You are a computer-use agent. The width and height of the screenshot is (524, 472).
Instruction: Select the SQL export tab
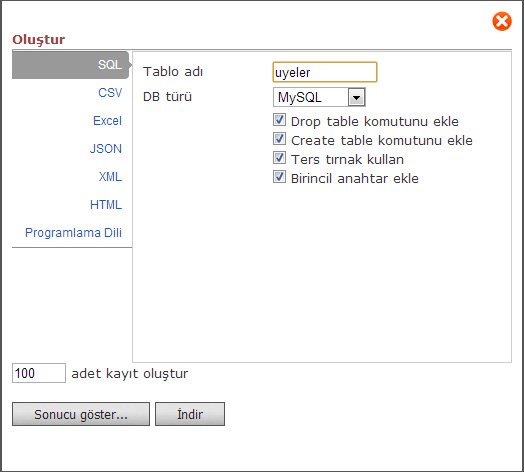point(71,65)
